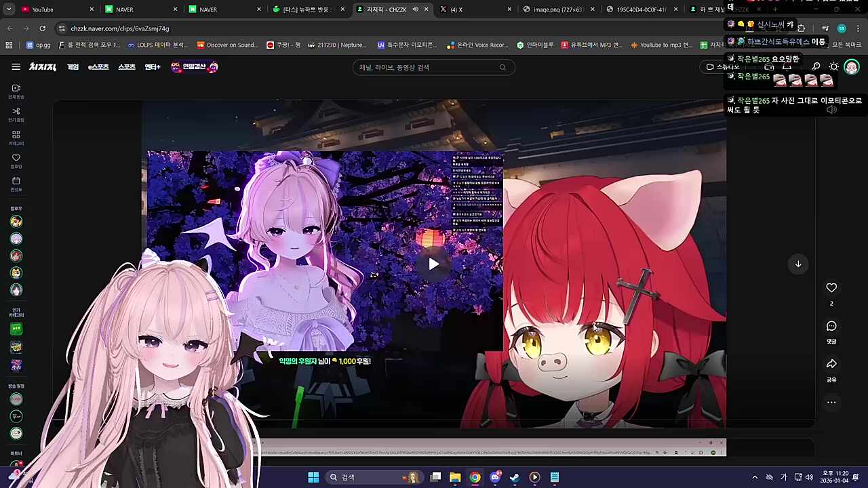Screen dimensions: 868x488
Task: Open the category grid icon in sidebar
Action: 16,135
